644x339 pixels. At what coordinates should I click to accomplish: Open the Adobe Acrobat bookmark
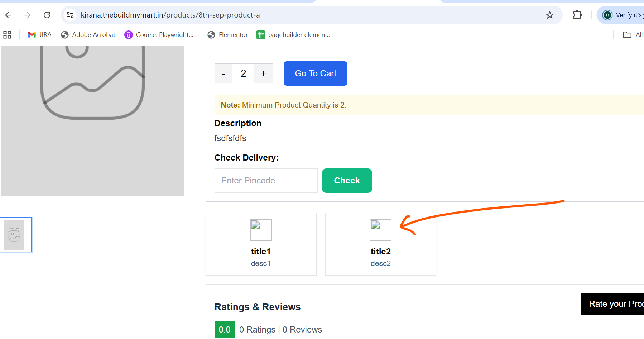coord(88,35)
